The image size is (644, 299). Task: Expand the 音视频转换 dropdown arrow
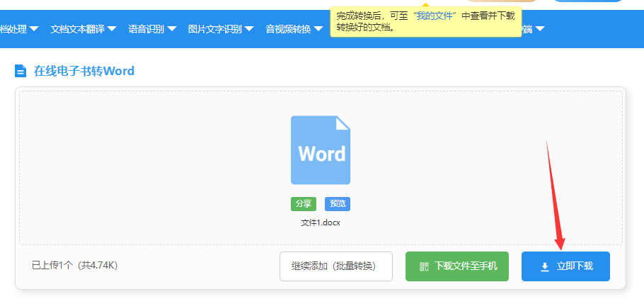318,29
